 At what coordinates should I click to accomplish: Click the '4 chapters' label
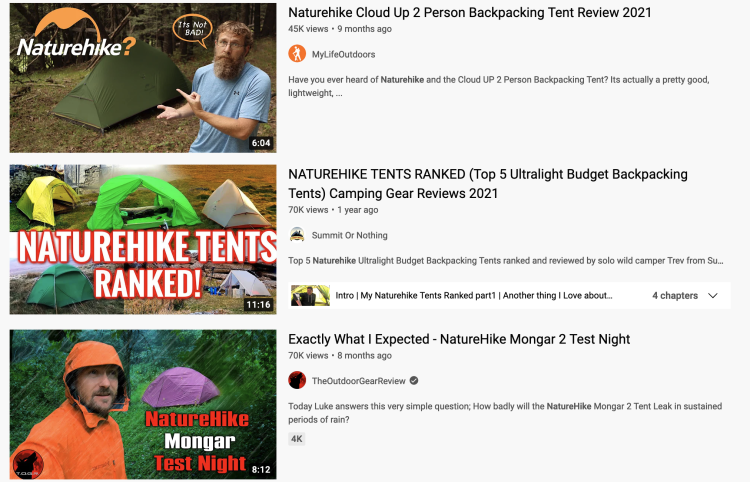coord(675,296)
